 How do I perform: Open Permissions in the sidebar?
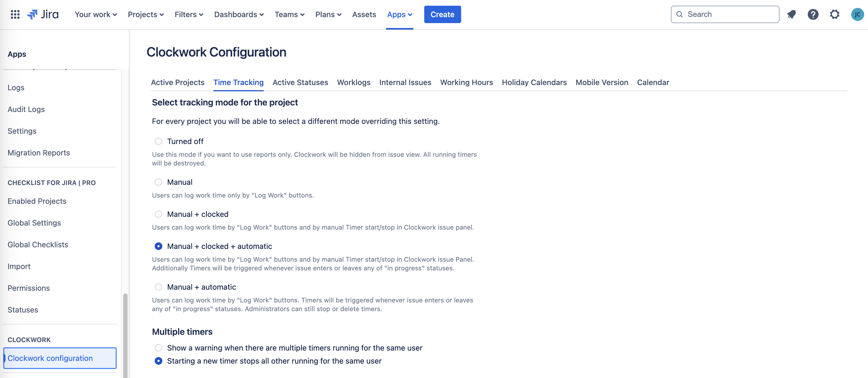coord(29,288)
